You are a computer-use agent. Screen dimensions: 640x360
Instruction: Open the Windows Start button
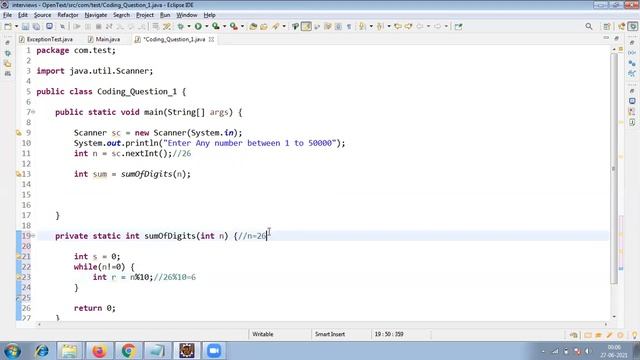coord(12,351)
